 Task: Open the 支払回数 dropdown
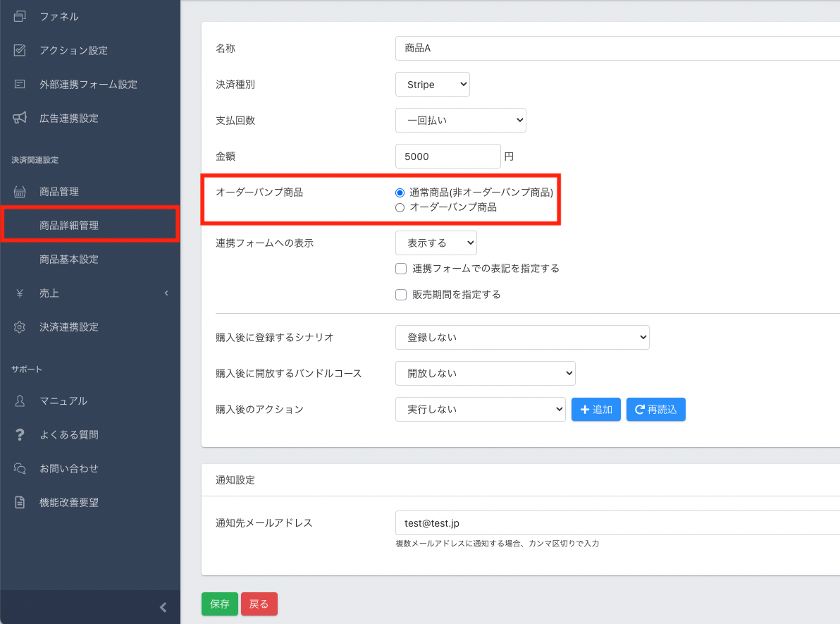pos(460,120)
